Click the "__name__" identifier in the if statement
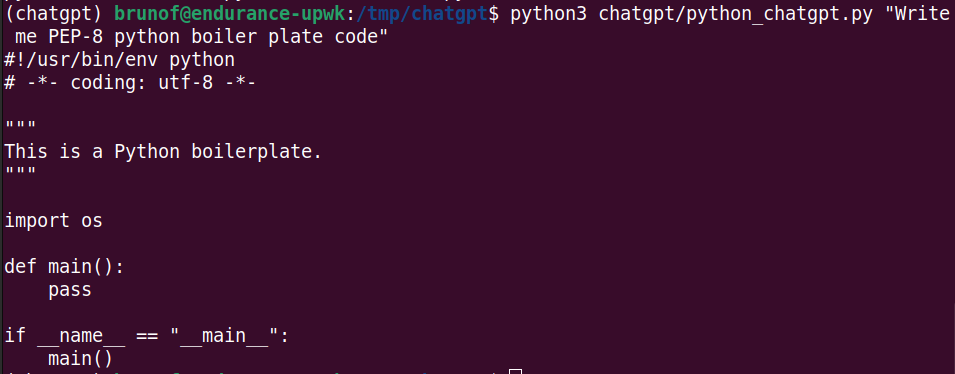This screenshot has width=955, height=374. [x=81, y=336]
